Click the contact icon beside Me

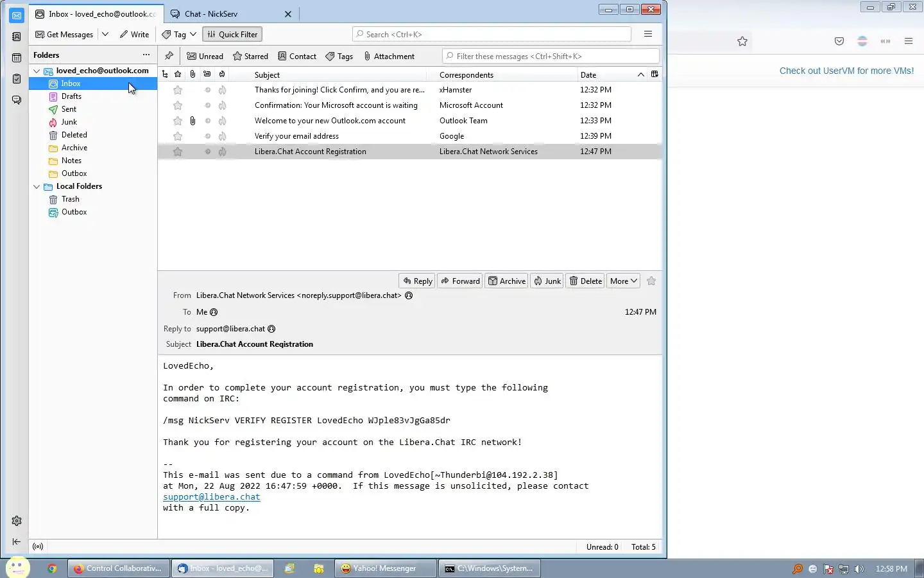pos(214,312)
